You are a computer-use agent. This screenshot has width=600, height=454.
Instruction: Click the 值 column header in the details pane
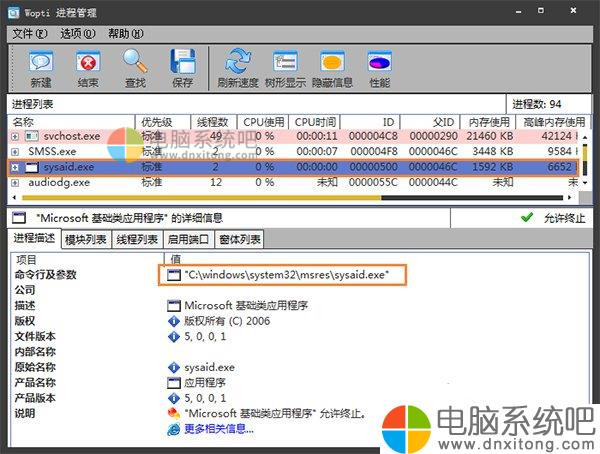pos(176,260)
